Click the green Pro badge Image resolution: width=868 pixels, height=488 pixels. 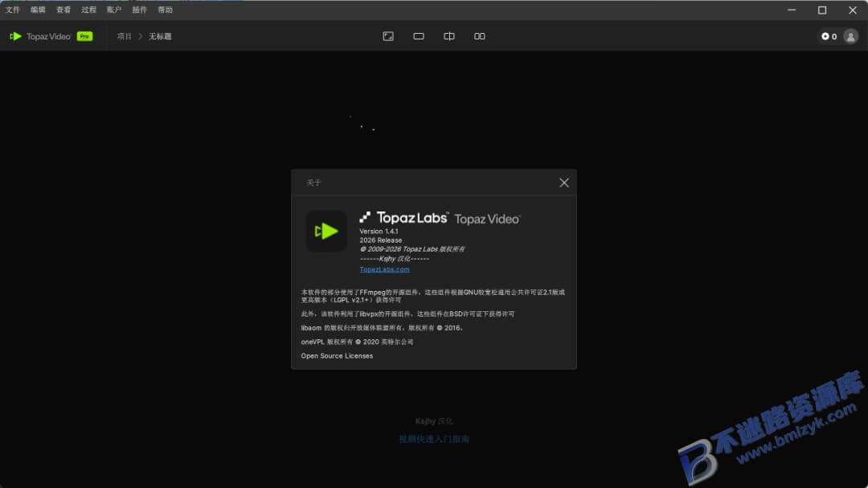pos(84,36)
